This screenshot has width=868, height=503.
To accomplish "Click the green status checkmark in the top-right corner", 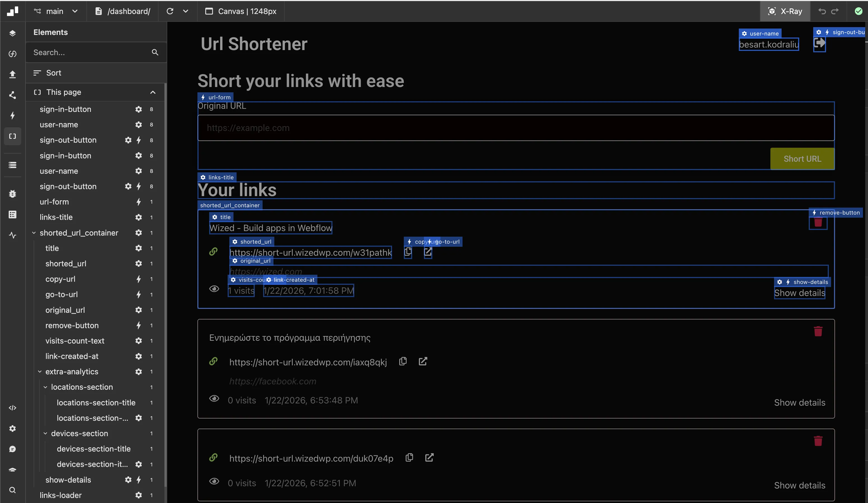I will 858,11.
